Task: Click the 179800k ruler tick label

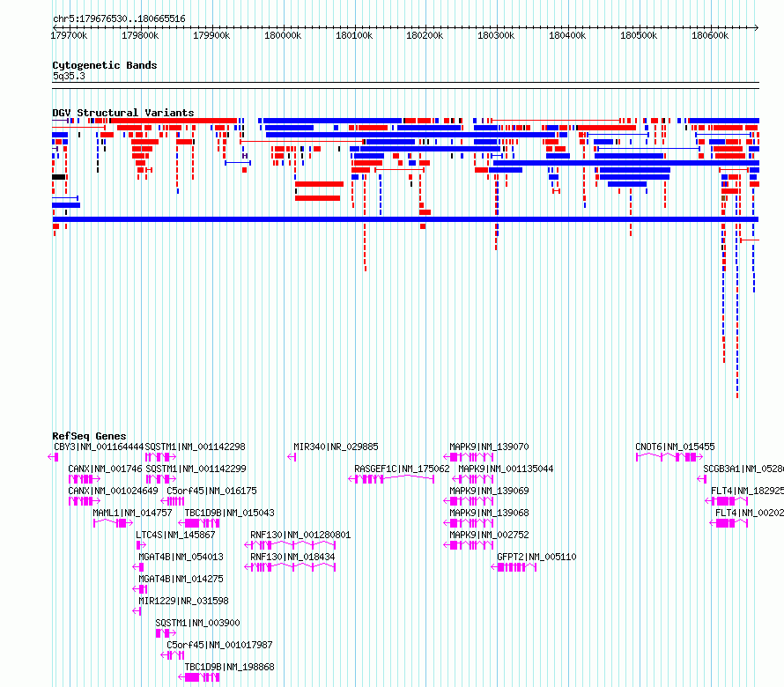Action: pyautogui.click(x=140, y=35)
